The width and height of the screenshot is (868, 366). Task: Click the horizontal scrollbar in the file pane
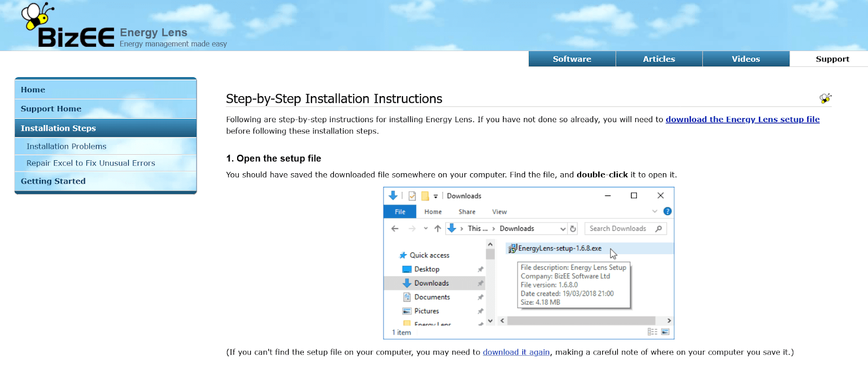(x=580, y=320)
